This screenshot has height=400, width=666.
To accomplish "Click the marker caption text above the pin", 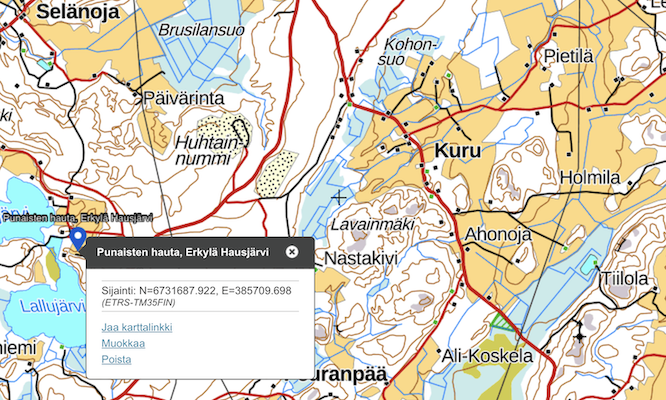I will [x=78, y=218].
